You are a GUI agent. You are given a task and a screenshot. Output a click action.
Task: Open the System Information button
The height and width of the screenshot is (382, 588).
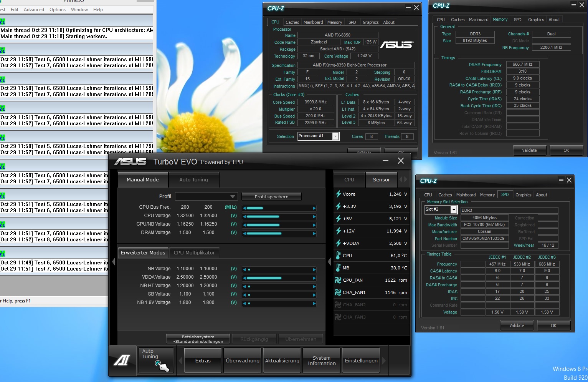tap(322, 360)
